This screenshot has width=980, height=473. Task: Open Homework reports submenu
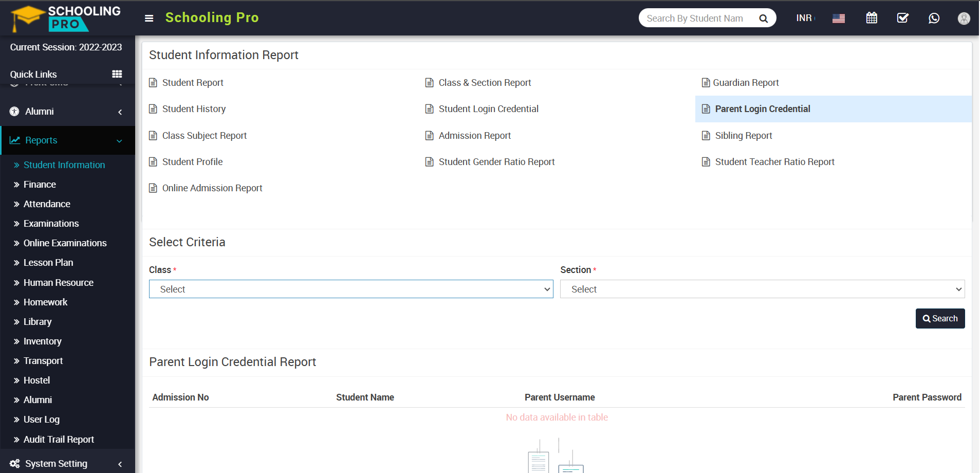tap(45, 302)
